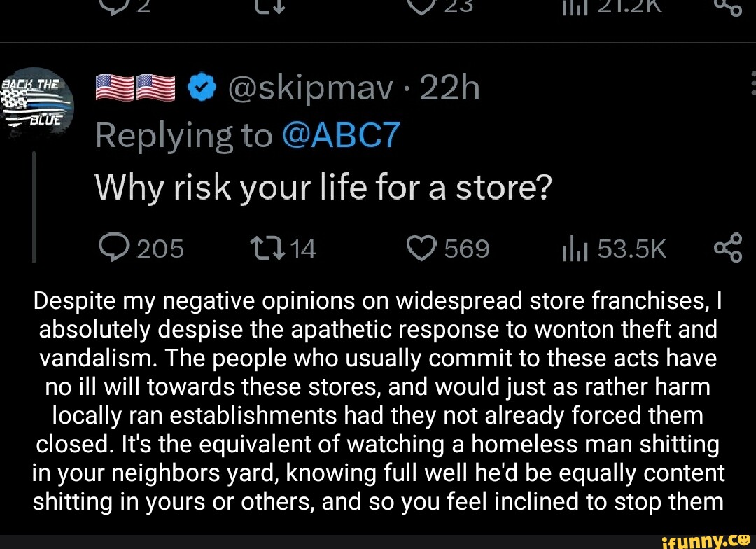Click the caption paragraph starting with 'Despite'
Viewport: 756px width, 549px height.
tap(377, 401)
